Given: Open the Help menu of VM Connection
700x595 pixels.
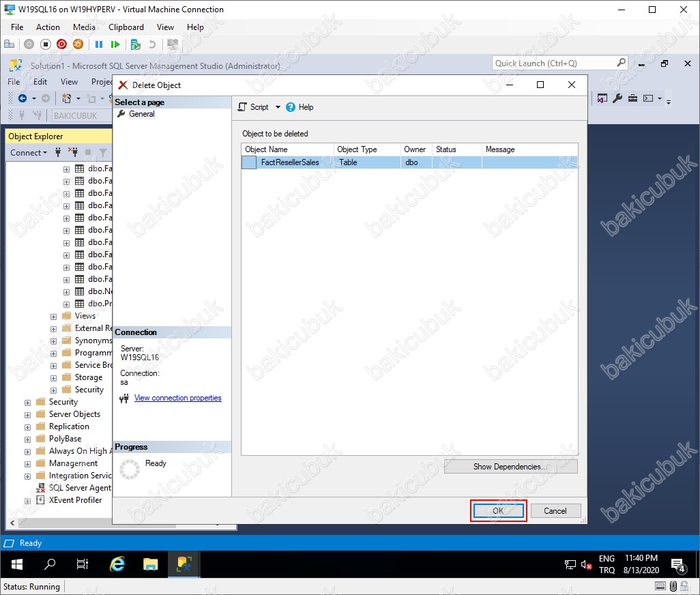Looking at the screenshot, I should coord(195,27).
